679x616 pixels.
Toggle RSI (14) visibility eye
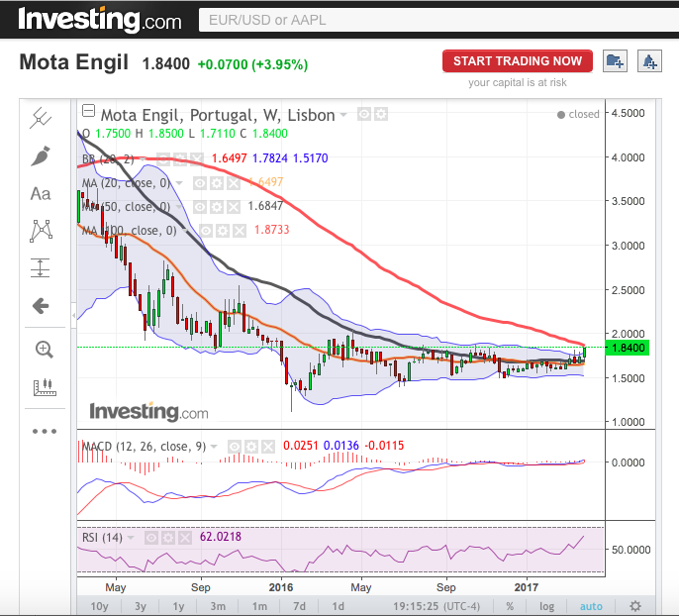(151, 538)
